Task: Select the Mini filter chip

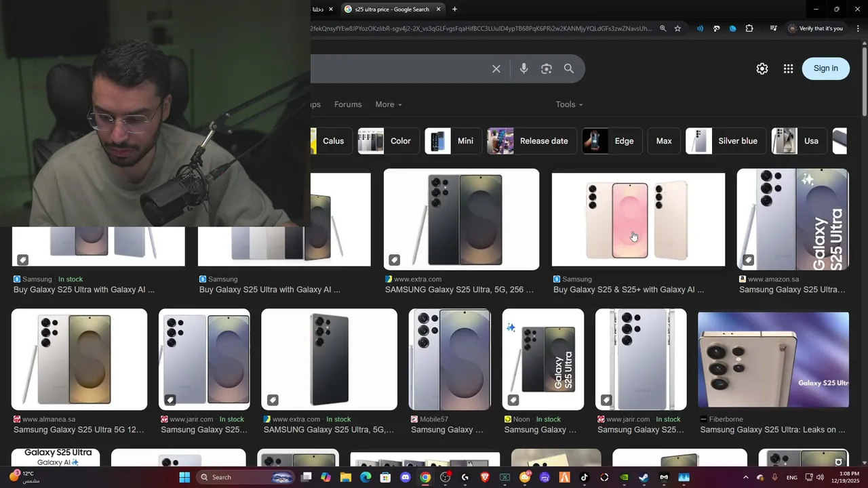Action: coord(453,141)
